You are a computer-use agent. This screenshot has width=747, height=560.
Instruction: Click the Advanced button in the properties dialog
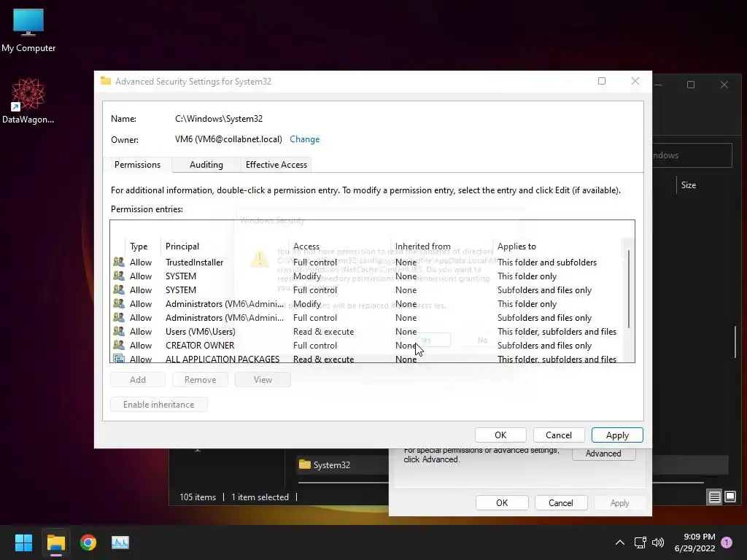pyautogui.click(x=603, y=454)
